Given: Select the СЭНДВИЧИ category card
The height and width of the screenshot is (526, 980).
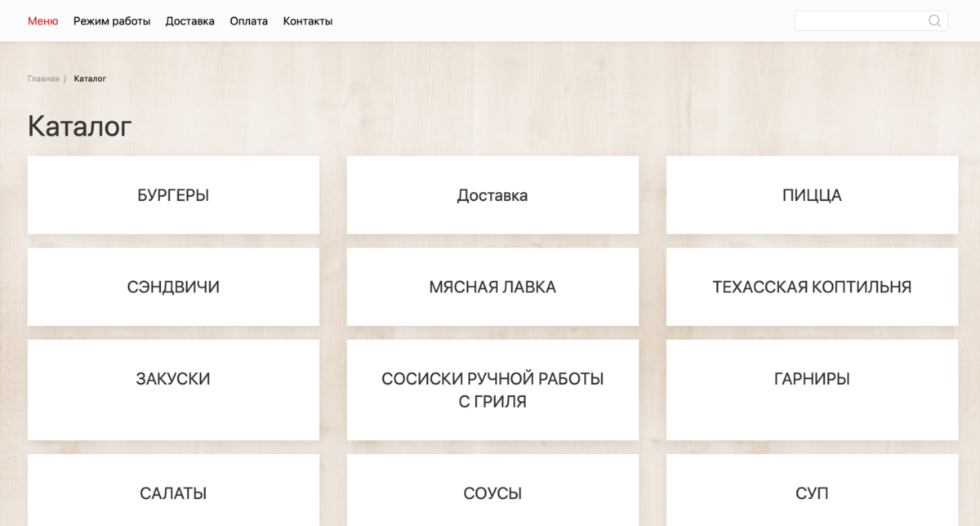Looking at the screenshot, I should (x=173, y=287).
